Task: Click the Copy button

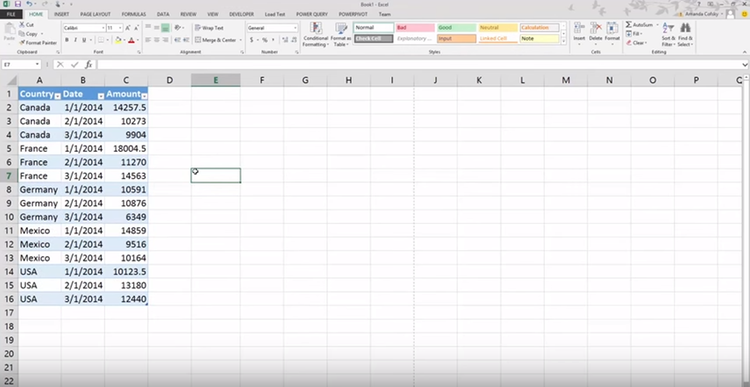Action: click(28, 33)
